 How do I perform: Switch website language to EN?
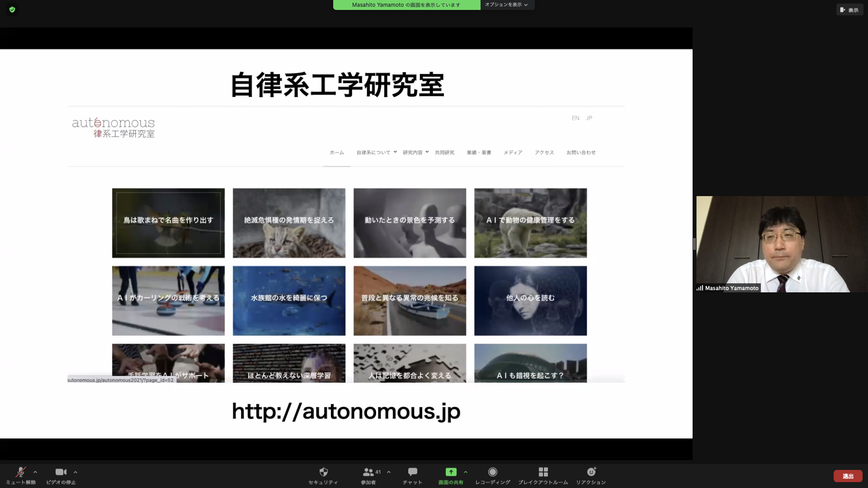click(x=576, y=118)
